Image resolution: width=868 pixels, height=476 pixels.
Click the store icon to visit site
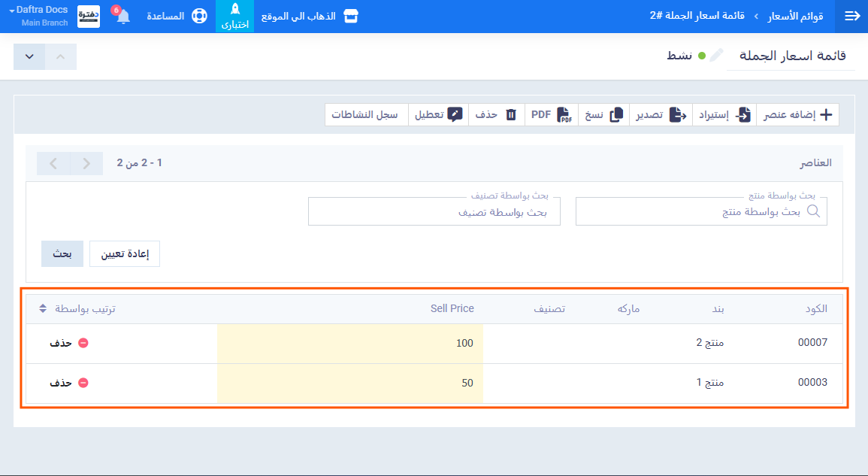click(350, 16)
